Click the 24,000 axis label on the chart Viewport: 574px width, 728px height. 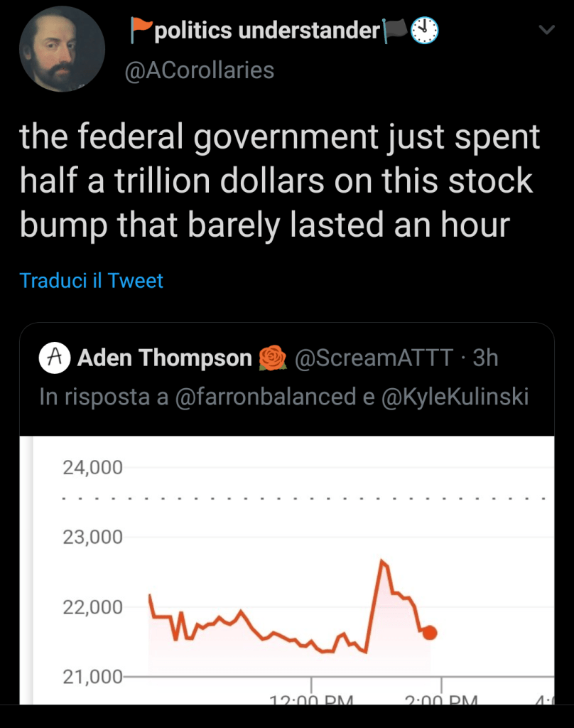coord(92,468)
